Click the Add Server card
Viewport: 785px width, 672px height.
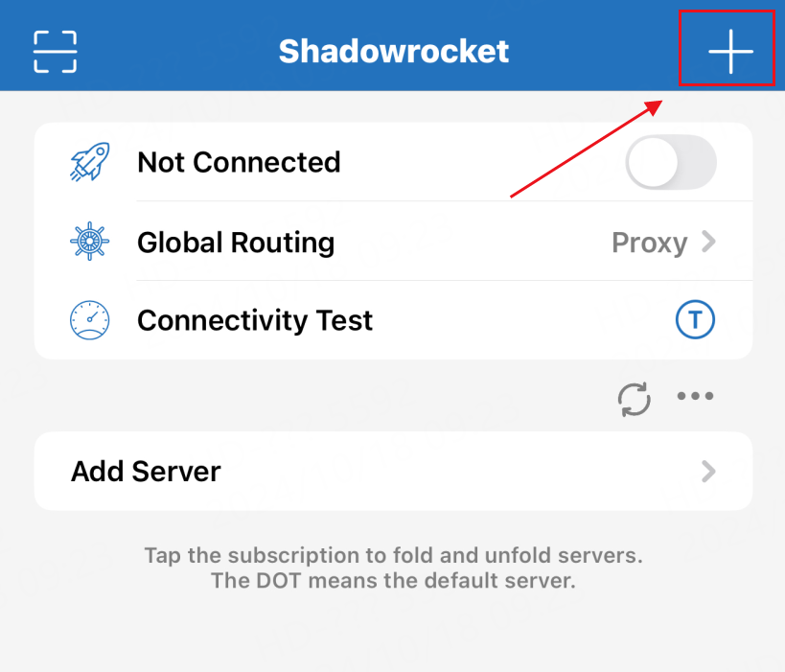(394, 472)
